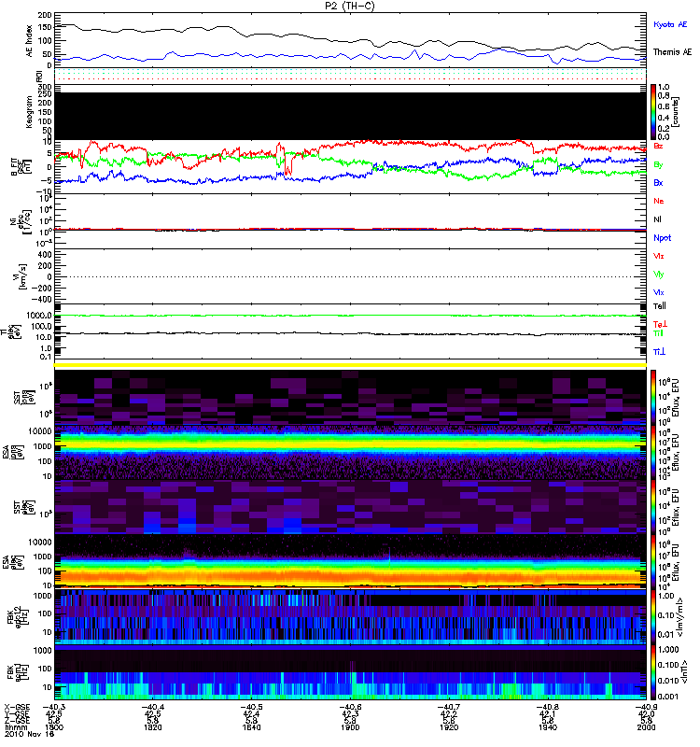Click the blue Bx legend label
The height and width of the screenshot is (747, 700).
pos(658,182)
